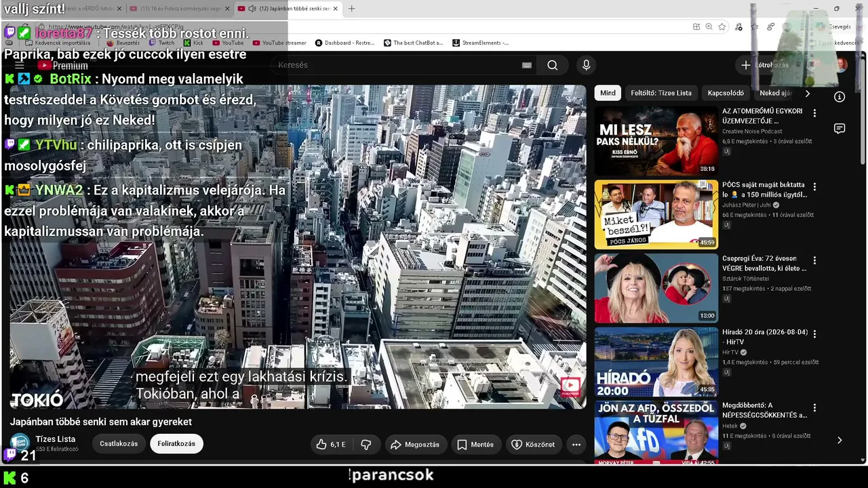The height and width of the screenshot is (488, 868).
Task: Open options for the Megdöbbentő video
Action: [x=814, y=409]
